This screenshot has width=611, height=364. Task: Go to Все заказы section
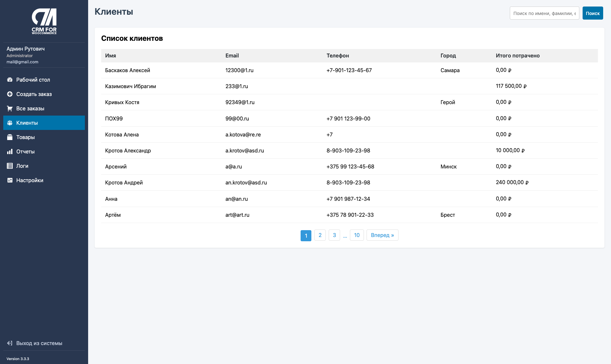pyautogui.click(x=44, y=108)
